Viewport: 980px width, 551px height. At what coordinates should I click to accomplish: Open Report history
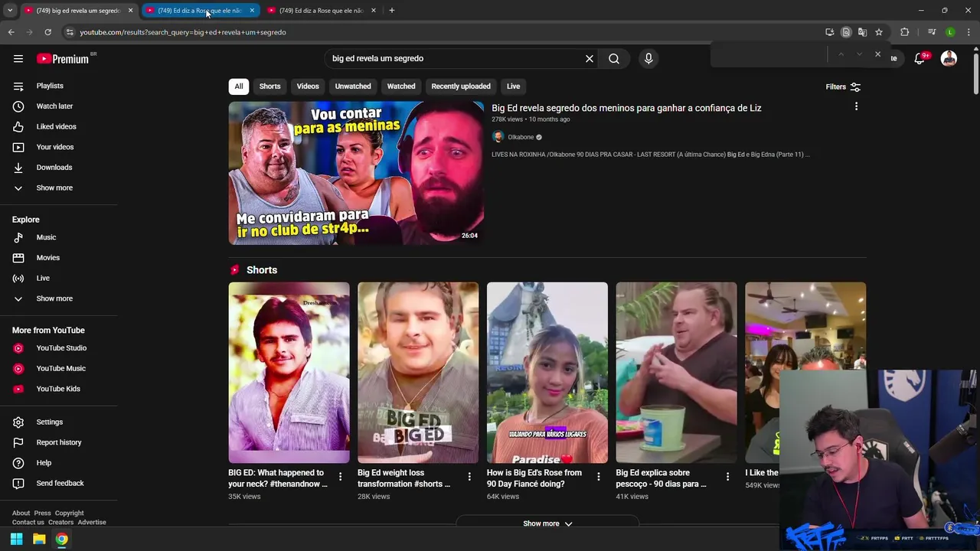pos(58,442)
